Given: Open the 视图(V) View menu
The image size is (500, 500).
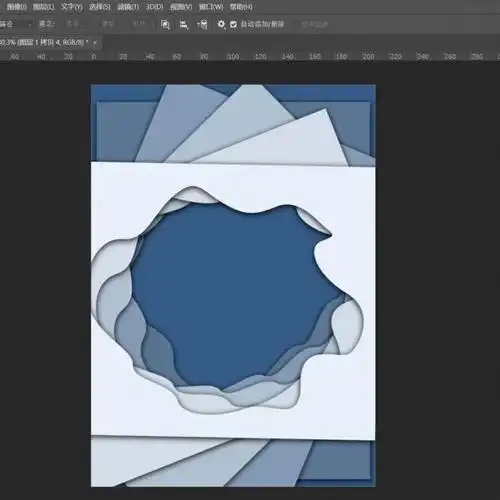Looking at the screenshot, I should point(181,7).
